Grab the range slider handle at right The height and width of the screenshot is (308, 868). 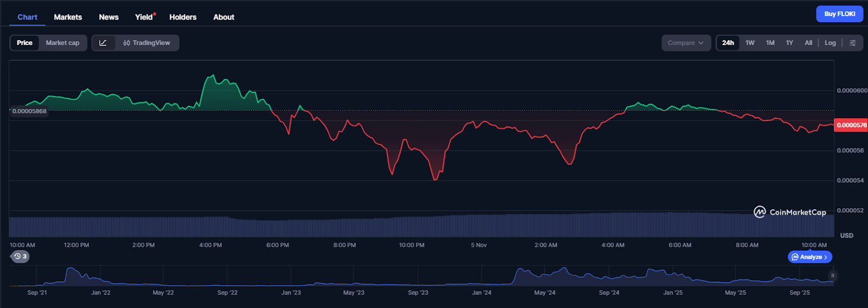click(x=832, y=275)
